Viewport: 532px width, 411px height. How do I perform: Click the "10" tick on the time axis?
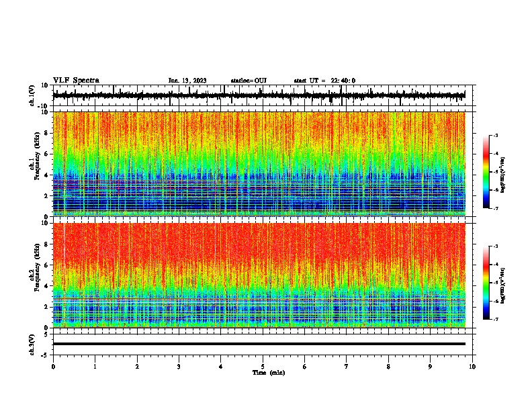(472, 367)
